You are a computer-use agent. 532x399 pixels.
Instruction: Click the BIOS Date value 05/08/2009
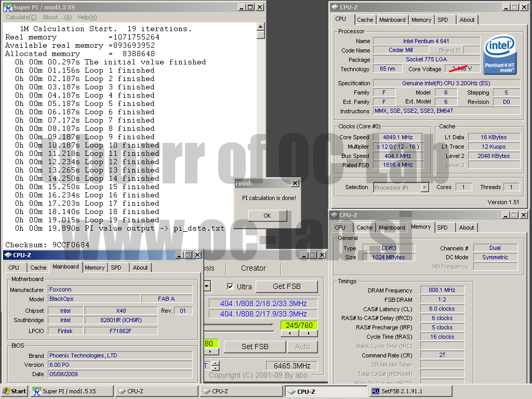(x=120, y=374)
